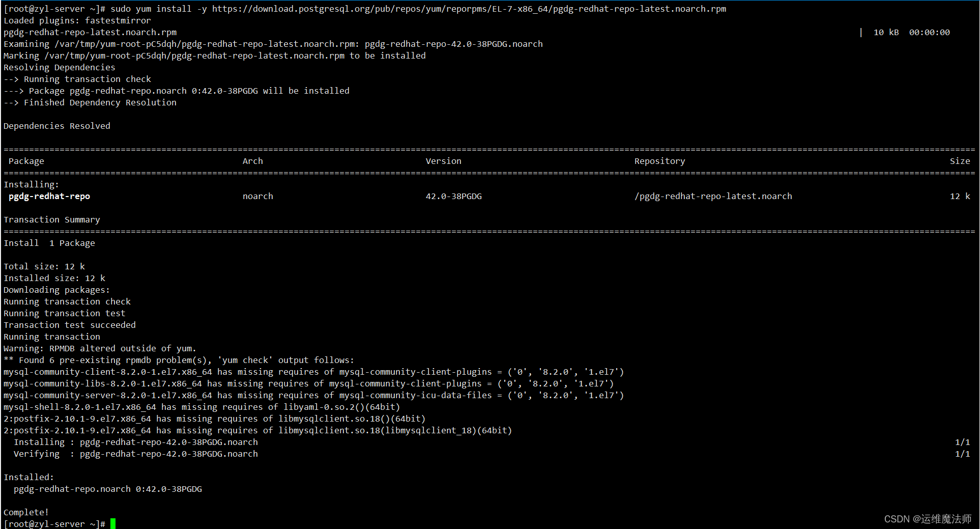Click the 'Version' column header
This screenshot has height=529, width=980.
click(443, 161)
